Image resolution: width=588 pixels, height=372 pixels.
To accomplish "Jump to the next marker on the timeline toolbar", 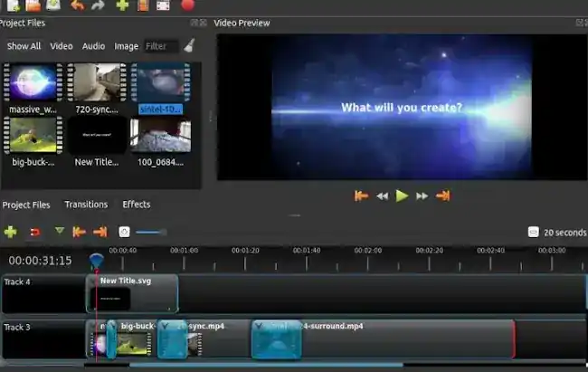I will pos(100,232).
